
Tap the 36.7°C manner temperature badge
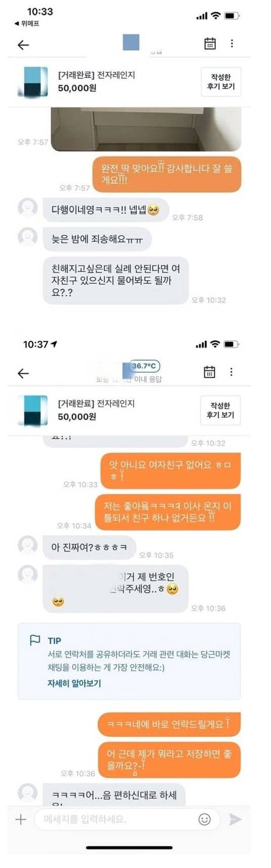point(145,366)
